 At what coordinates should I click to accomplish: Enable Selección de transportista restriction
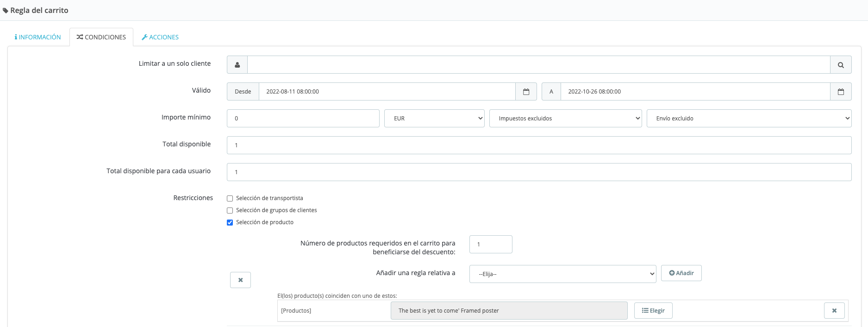(x=230, y=199)
